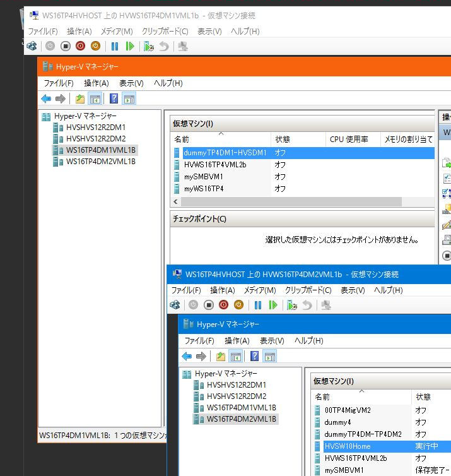This screenshot has height=476, width=451.
Task: Open クリップボード(C) menu in top VM connection window
Action: [x=165, y=32]
